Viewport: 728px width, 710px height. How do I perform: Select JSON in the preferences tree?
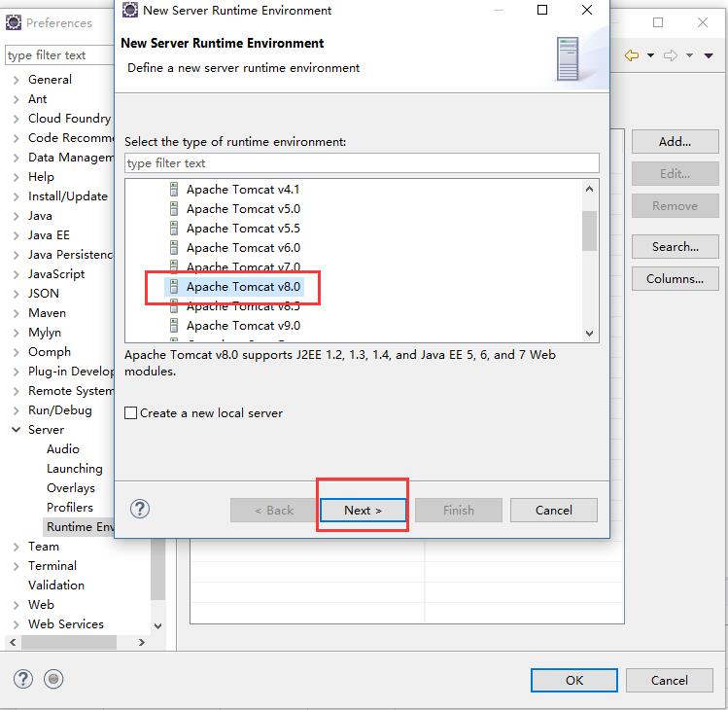(x=43, y=294)
